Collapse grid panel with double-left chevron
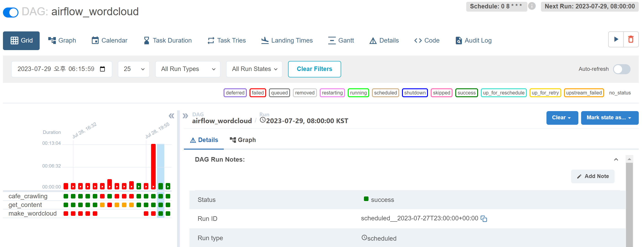644x247 pixels. coord(171,116)
